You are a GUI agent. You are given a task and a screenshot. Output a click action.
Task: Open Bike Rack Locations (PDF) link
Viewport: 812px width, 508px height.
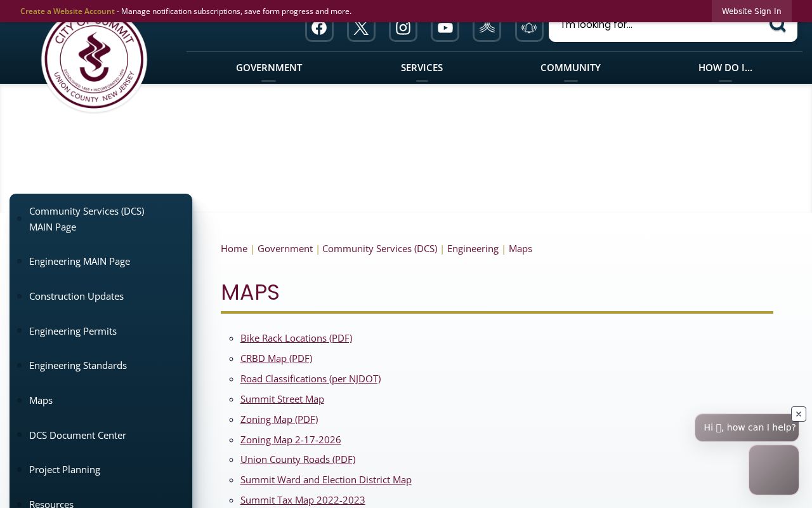tap(296, 338)
